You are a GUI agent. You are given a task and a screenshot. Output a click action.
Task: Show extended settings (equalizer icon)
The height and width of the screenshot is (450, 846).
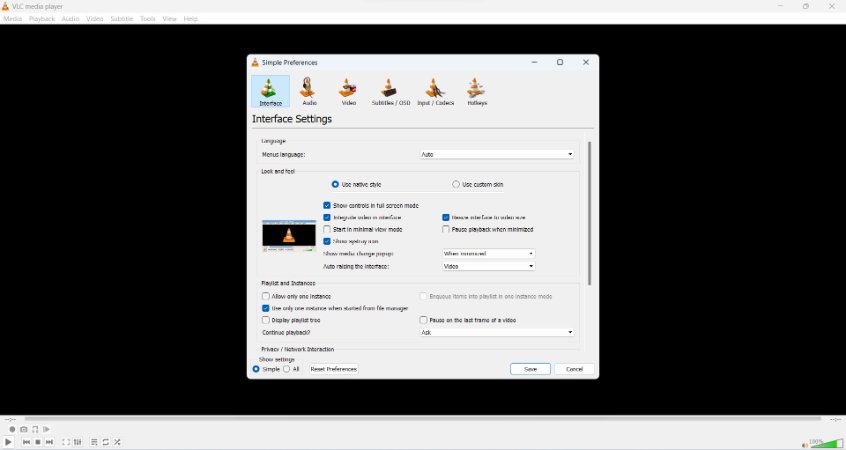pyautogui.click(x=78, y=442)
